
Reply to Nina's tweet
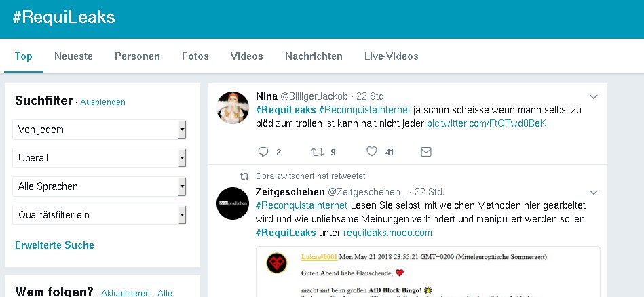tap(263, 152)
